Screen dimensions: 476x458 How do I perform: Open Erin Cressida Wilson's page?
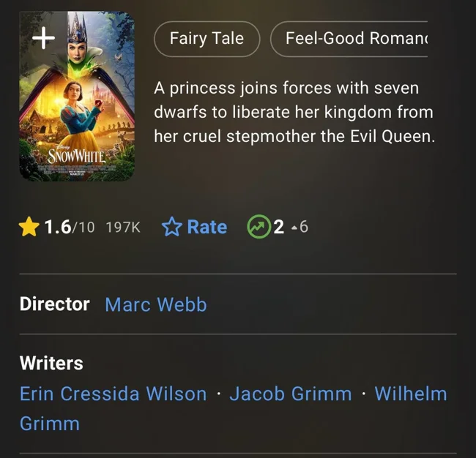click(114, 394)
